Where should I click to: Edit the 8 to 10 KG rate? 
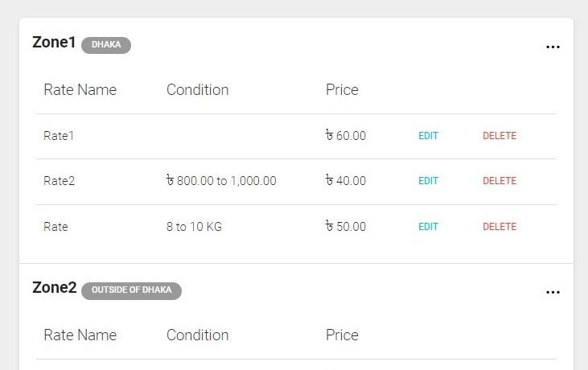428,227
